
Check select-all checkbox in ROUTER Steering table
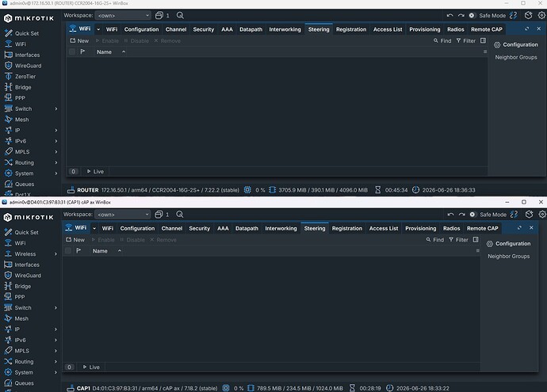[72, 52]
